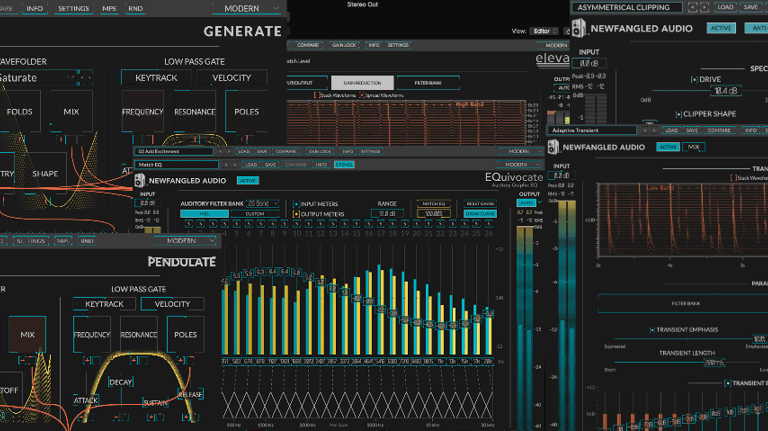Toggle ACTIVE in Asymmetrical Clipping plugin
768x431 pixels.
721,28
